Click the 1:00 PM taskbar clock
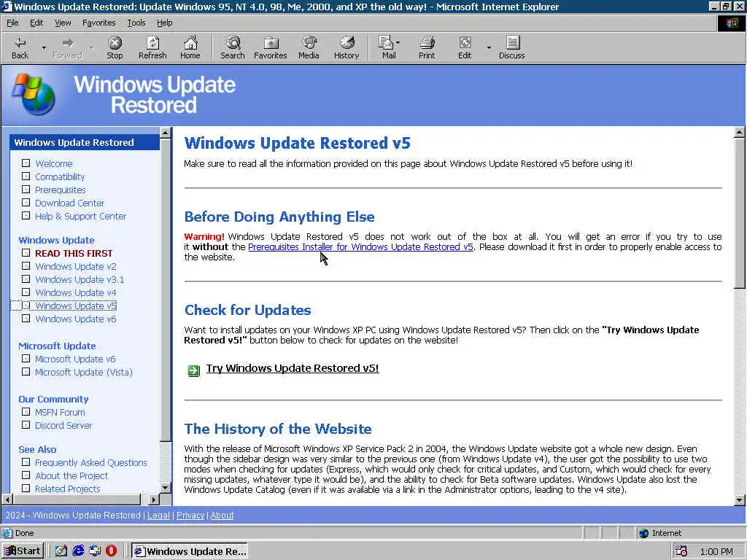Image resolution: width=747 pixels, height=560 pixels. coord(716,551)
